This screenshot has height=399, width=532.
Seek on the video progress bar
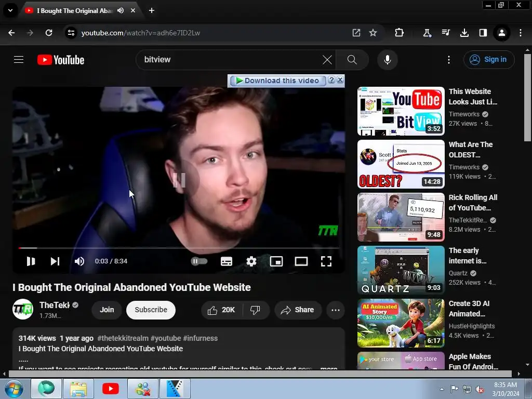tap(179, 248)
